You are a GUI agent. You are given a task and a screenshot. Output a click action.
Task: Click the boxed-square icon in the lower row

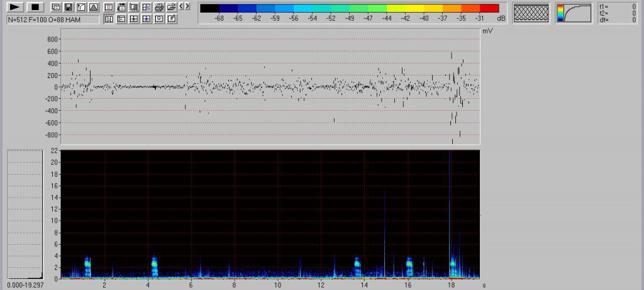coord(159,19)
